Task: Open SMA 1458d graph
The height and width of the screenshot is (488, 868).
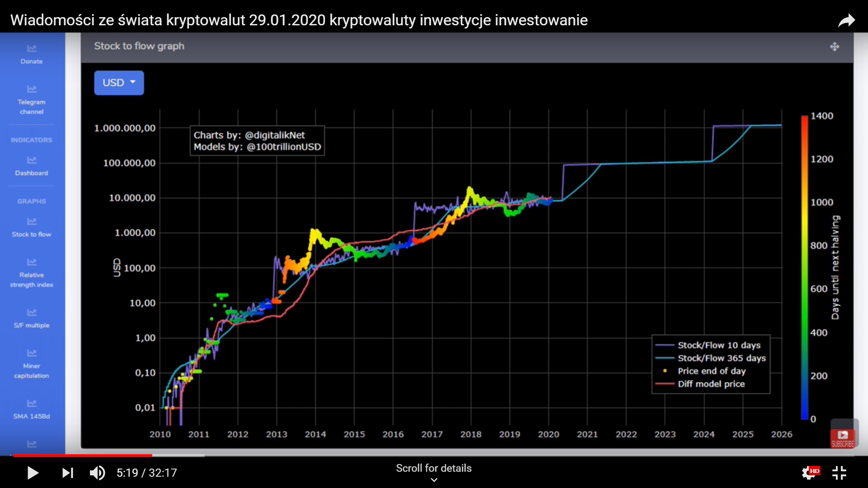Action: tap(32, 416)
